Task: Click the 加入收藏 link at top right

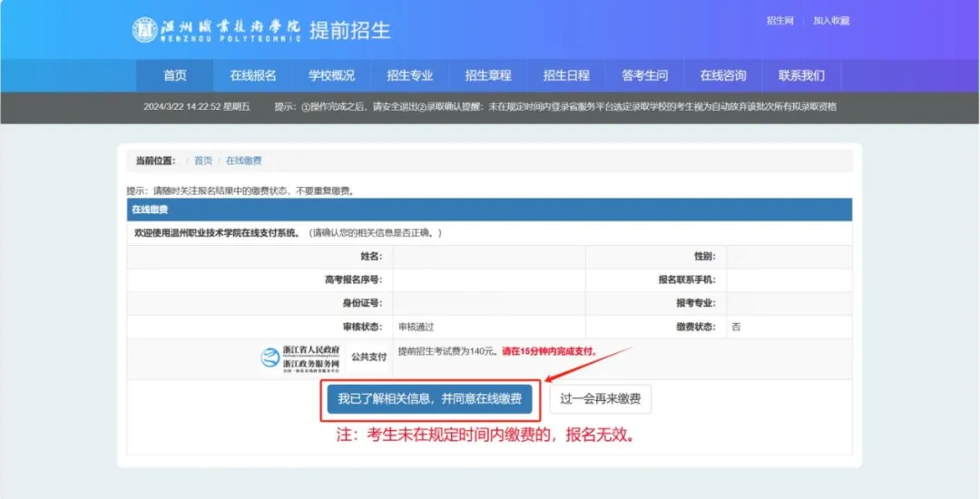Action: pyautogui.click(x=831, y=21)
